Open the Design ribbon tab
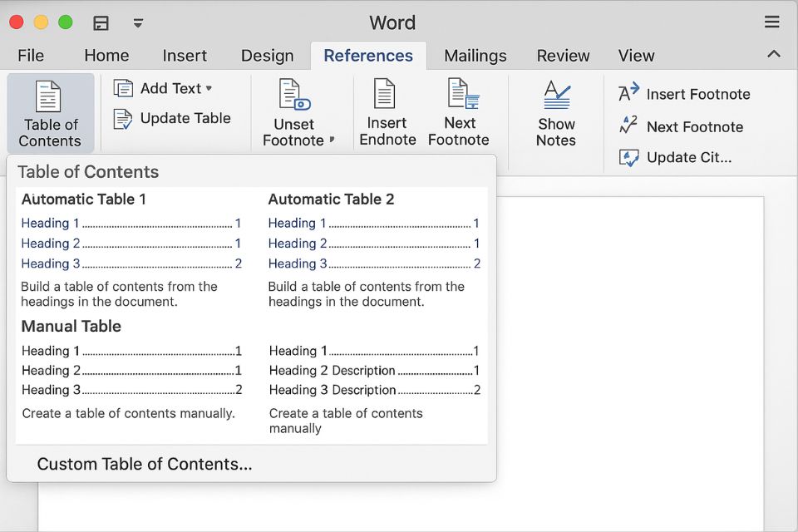 tap(267, 55)
